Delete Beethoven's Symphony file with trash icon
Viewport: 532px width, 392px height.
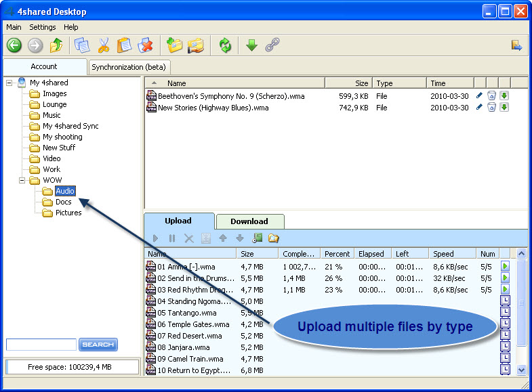pyautogui.click(x=491, y=96)
